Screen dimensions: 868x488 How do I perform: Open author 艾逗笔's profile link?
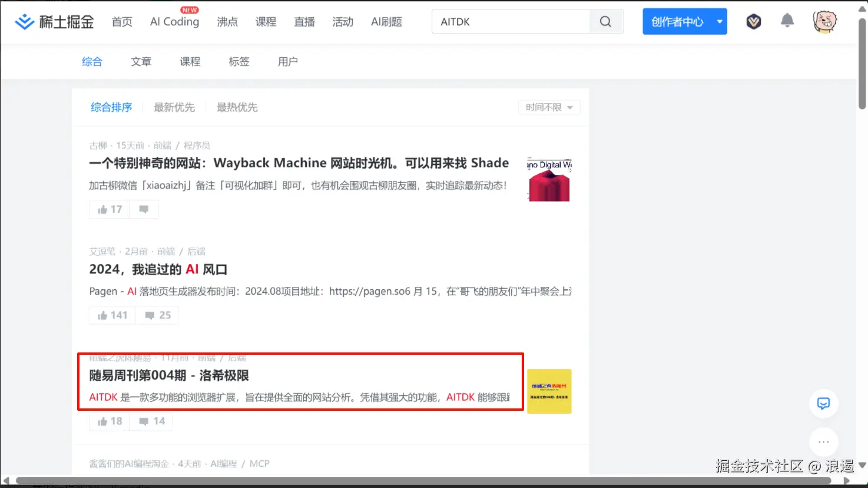[102, 252]
